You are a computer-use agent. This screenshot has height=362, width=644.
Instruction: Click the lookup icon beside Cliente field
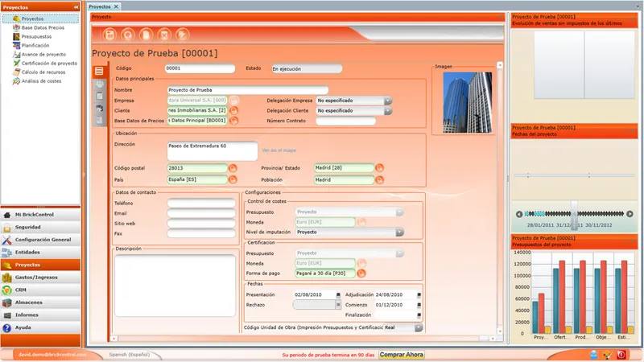[233, 110]
